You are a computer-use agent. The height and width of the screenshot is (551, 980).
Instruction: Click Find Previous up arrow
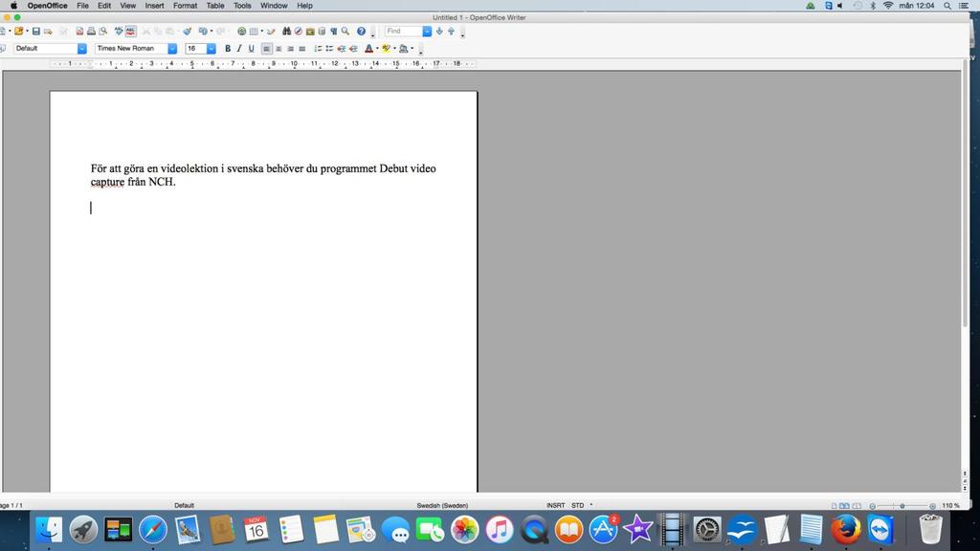[x=452, y=32]
